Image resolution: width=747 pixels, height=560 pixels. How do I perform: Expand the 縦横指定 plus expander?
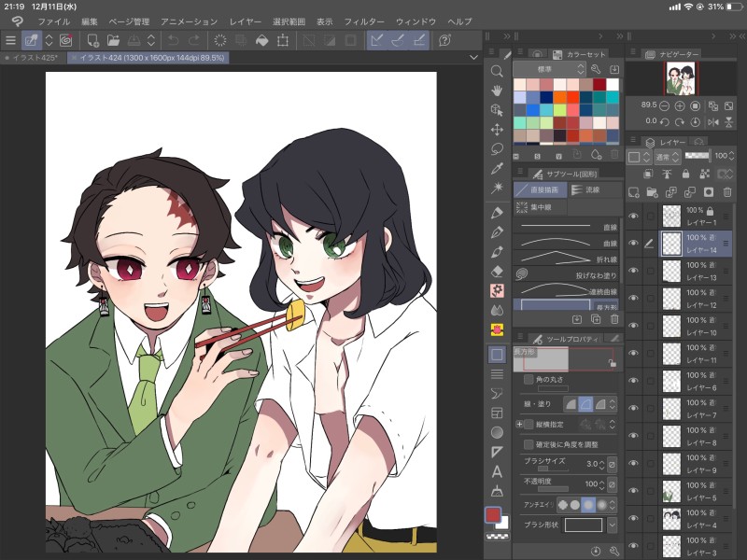[x=519, y=424]
